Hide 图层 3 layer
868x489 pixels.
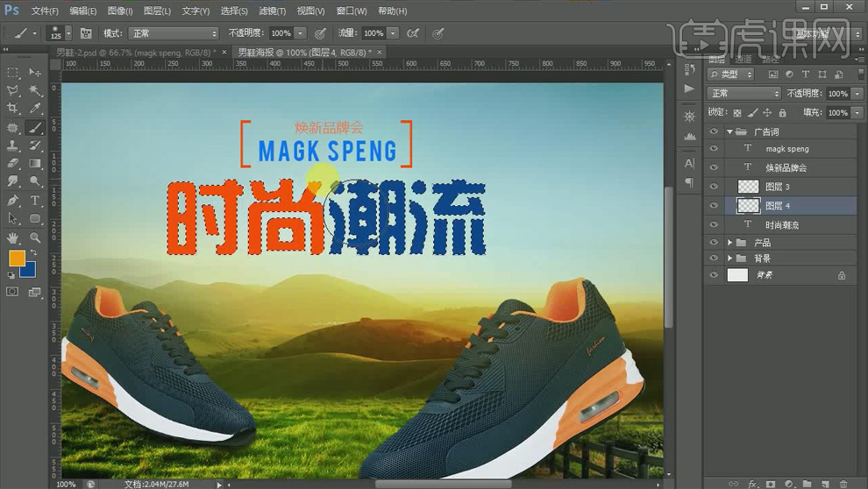click(x=714, y=187)
